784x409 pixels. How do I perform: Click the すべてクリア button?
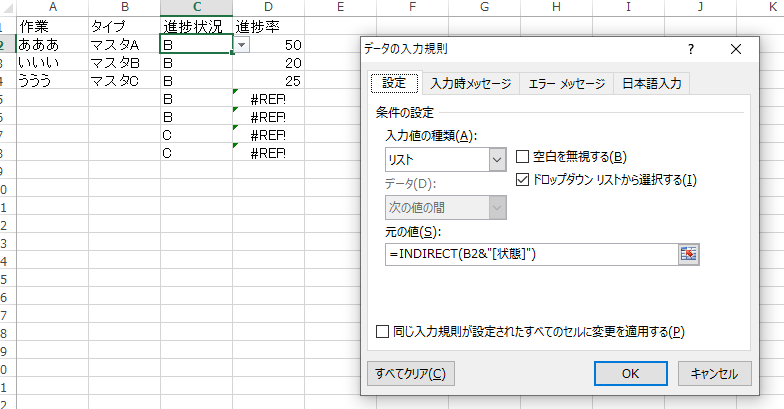[410, 374]
